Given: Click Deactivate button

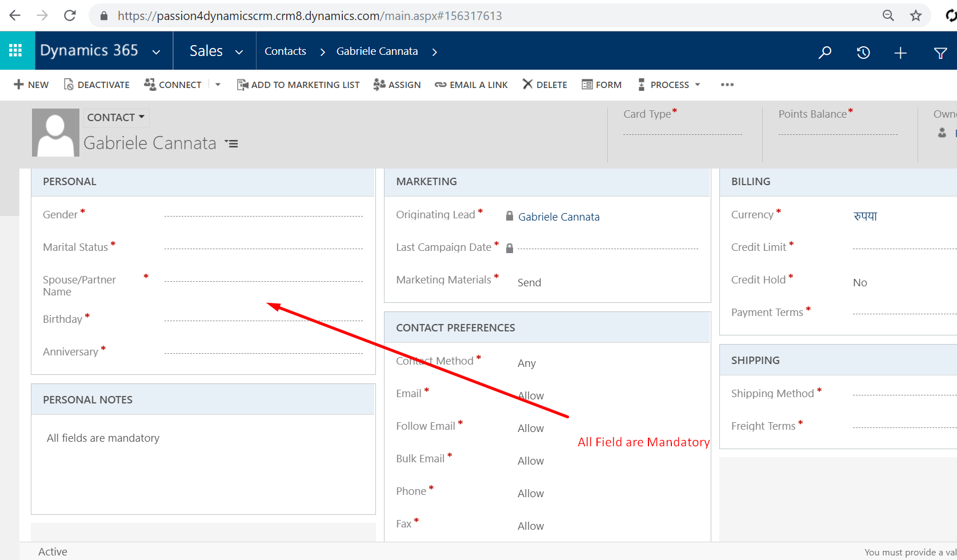Looking at the screenshot, I should (x=97, y=85).
